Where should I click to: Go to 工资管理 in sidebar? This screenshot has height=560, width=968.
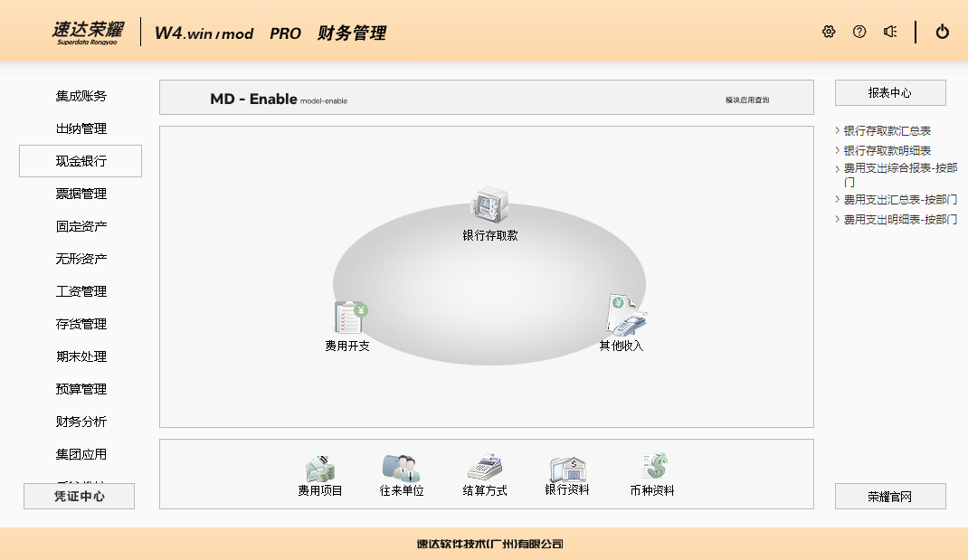pyautogui.click(x=81, y=291)
